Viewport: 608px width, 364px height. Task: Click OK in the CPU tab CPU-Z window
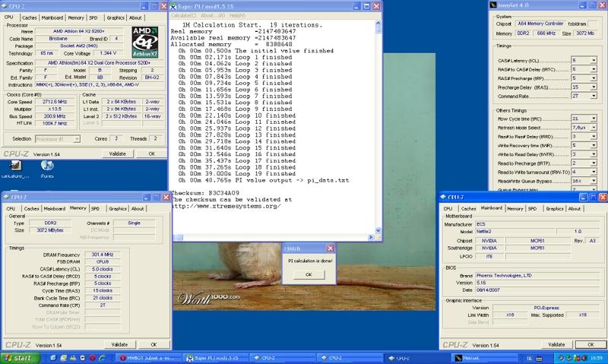click(x=151, y=154)
